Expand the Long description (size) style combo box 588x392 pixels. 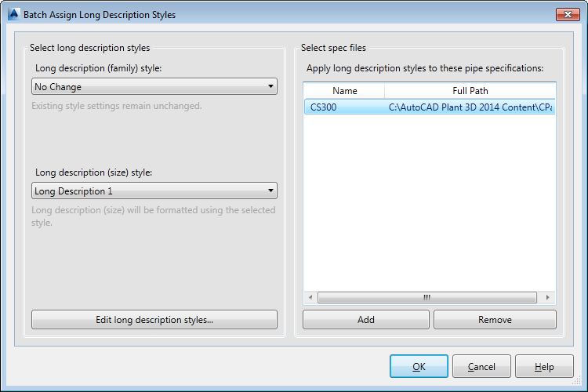click(154, 191)
